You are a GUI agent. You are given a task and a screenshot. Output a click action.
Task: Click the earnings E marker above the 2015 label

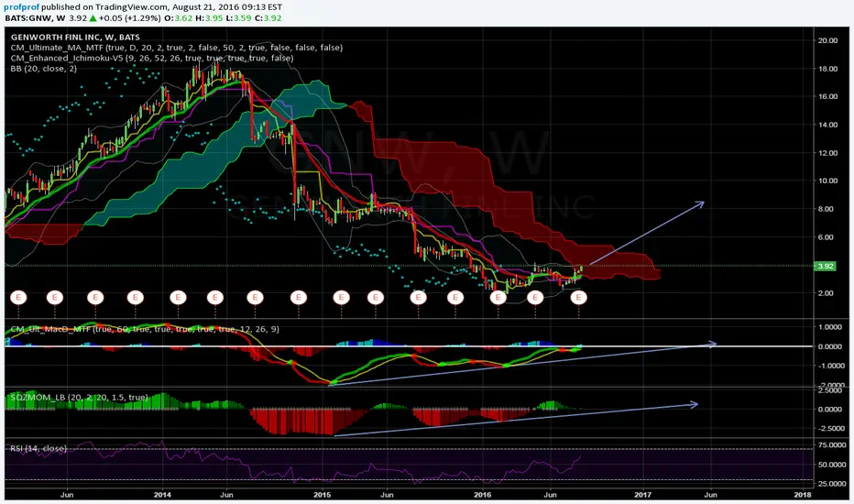[x=341, y=298]
